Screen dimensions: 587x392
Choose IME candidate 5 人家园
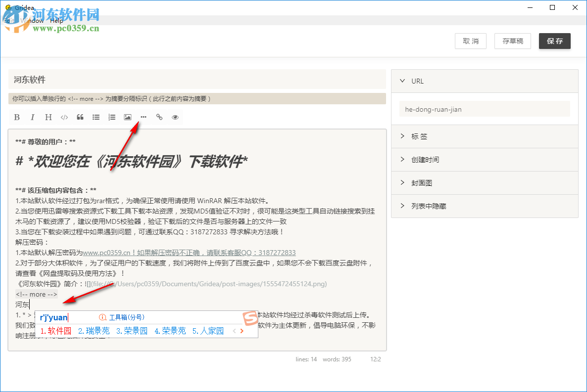click(x=208, y=331)
